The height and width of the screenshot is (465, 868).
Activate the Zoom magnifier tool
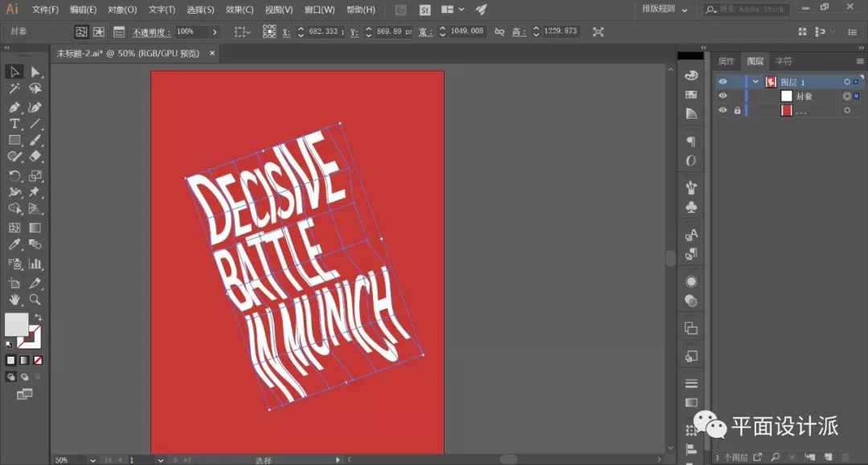click(35, 300)
